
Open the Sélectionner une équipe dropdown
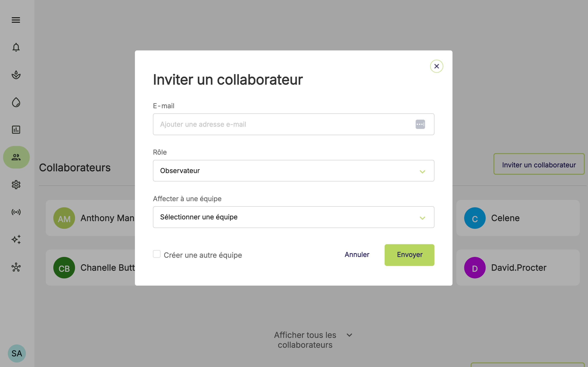click(x=293, y=217)
